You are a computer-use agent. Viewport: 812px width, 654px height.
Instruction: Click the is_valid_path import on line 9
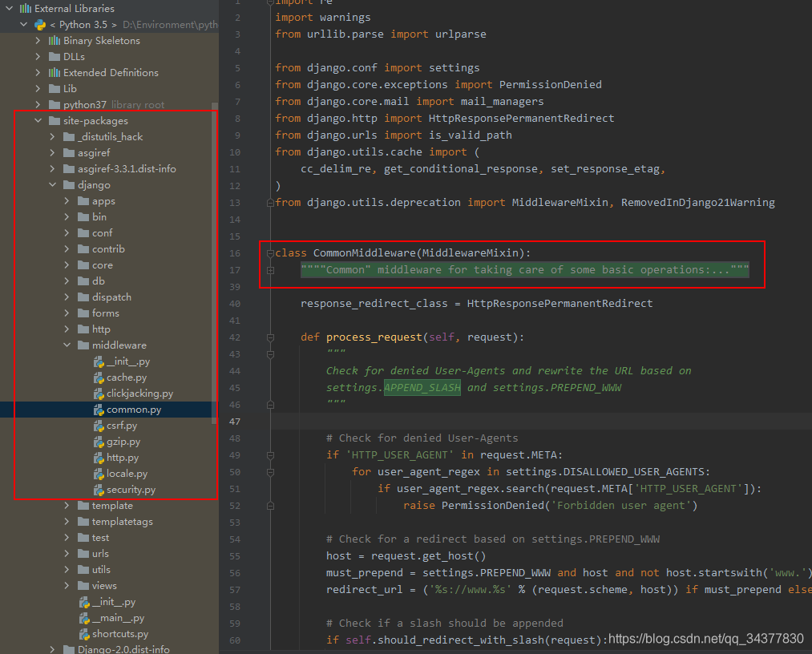[471, 135]
